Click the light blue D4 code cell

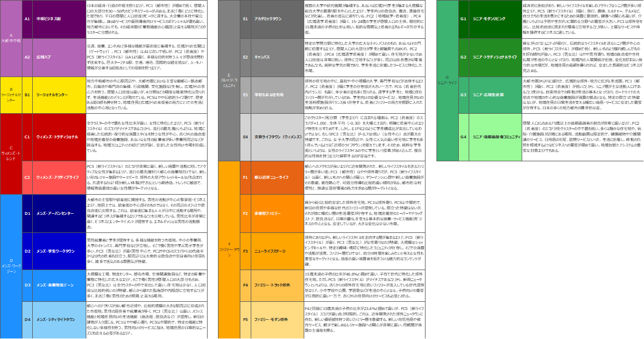(x=27, y=319)
